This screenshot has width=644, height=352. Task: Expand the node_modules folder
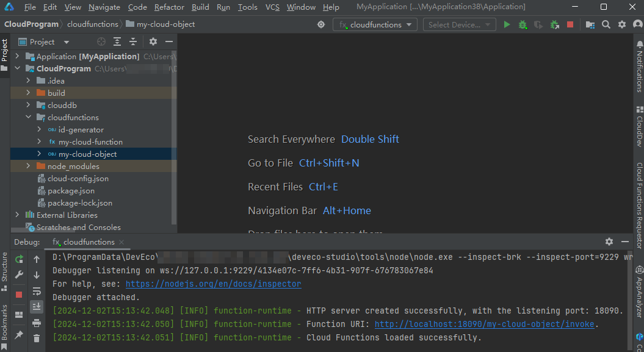[x=28, y=167]
